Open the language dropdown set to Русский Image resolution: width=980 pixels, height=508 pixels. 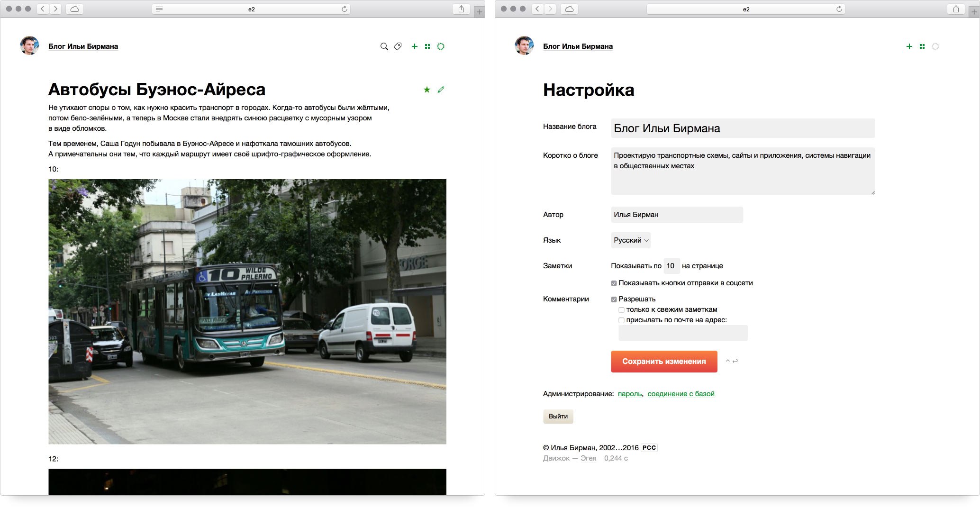tap(631, 240)
